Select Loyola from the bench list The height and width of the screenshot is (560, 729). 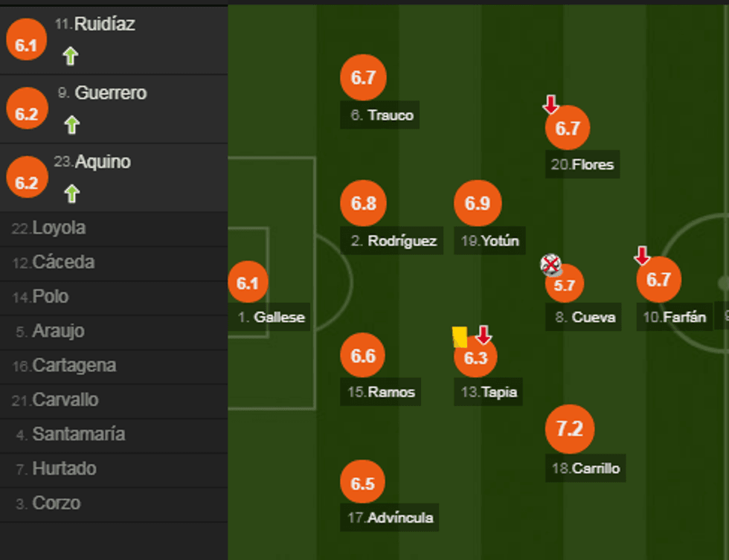59,228
